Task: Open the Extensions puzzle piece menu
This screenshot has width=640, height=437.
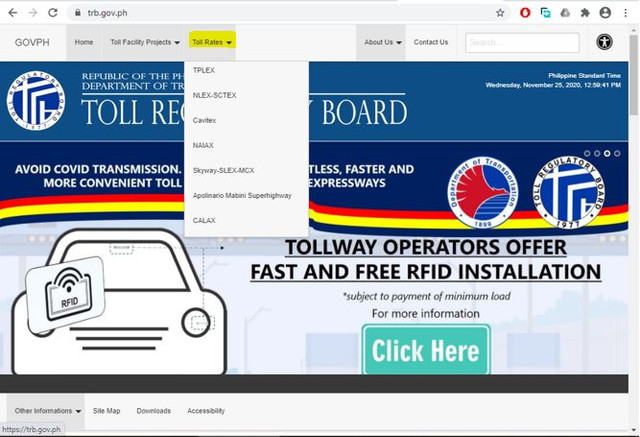Action: [585, 13]
